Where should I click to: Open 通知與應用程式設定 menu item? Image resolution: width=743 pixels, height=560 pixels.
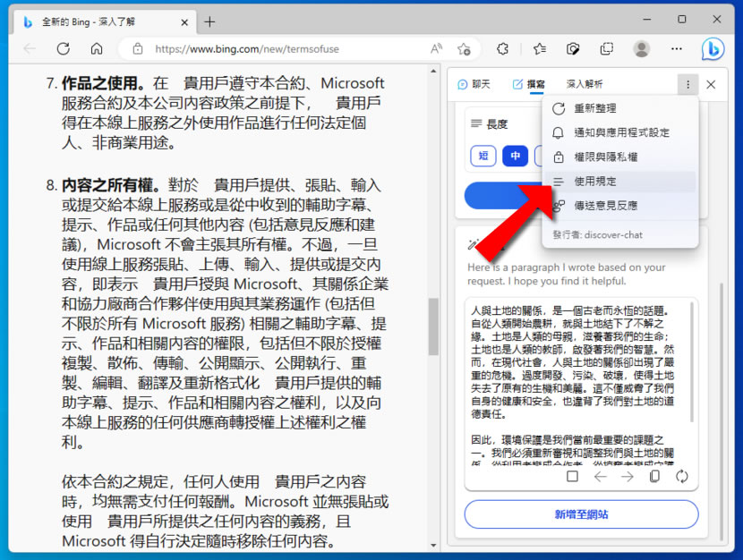pos(620,132)
